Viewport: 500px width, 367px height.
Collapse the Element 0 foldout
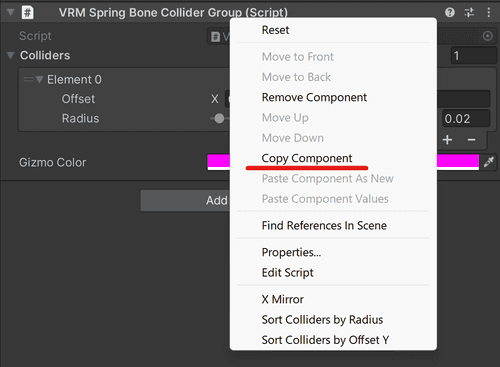pyautogui.click(x=39, y=80)
